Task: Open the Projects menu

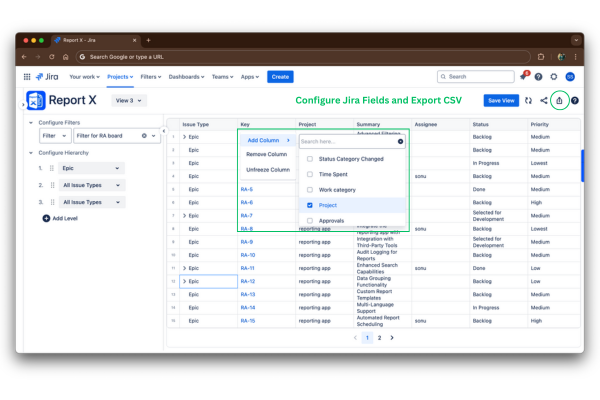Action: [x=120, y=77]
